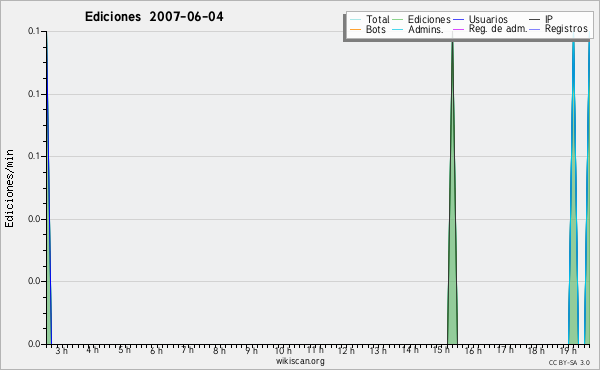This screenshot has width=600, height=370.
Task: Click the '10 h' x-axis label
Action: point(283,350)
